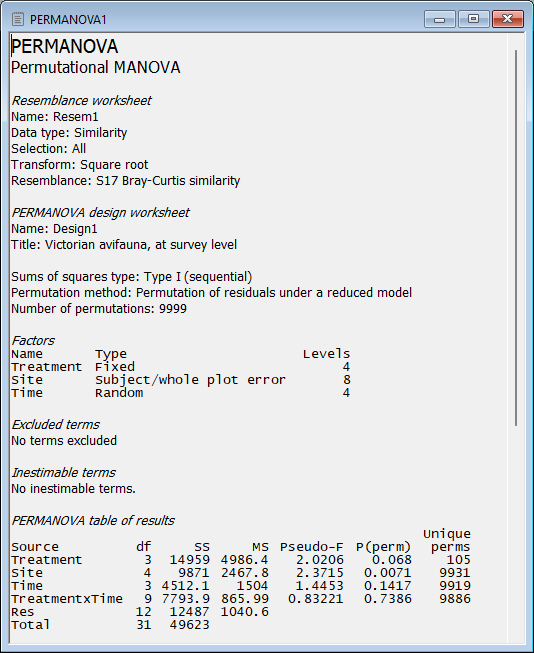Screen dimensions: 534x653
Task: Click the Site SS value 9871
Action: coord(194,573)
